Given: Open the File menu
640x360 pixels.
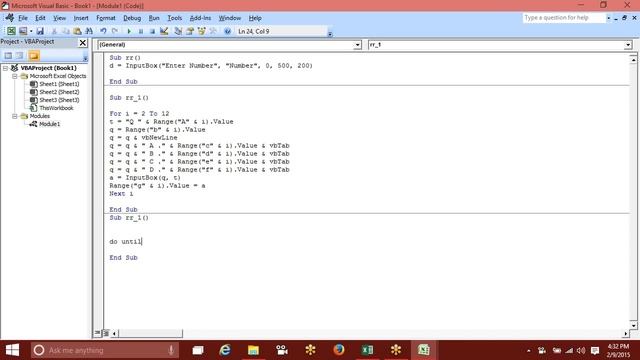Looking at the screenshot, I should coord(23,18).
